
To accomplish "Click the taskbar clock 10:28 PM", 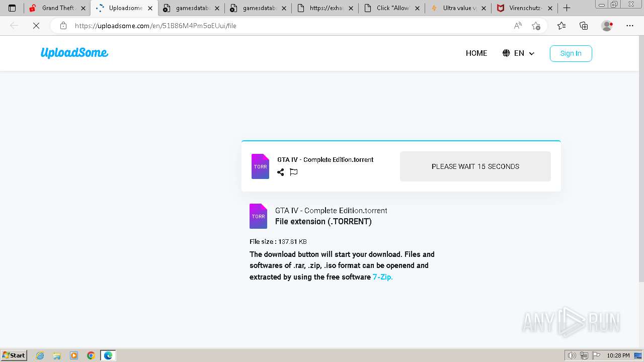I will [x=618, y=355].
